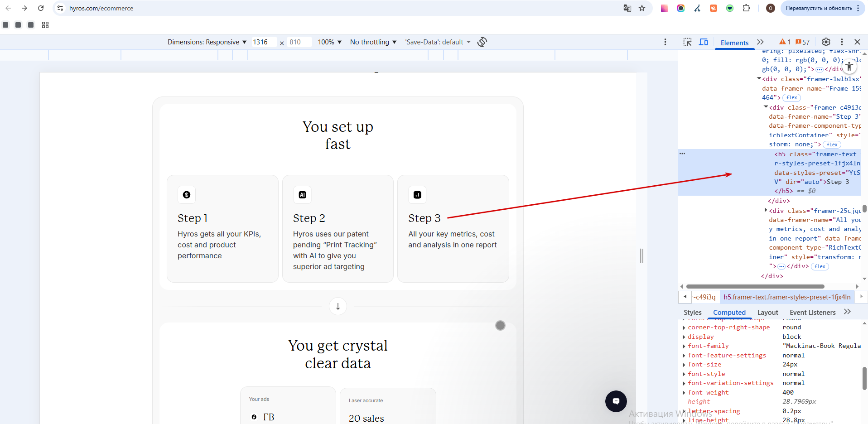Open the No throttling dropdown
This screenshot has width=868, height=424.
373,42
